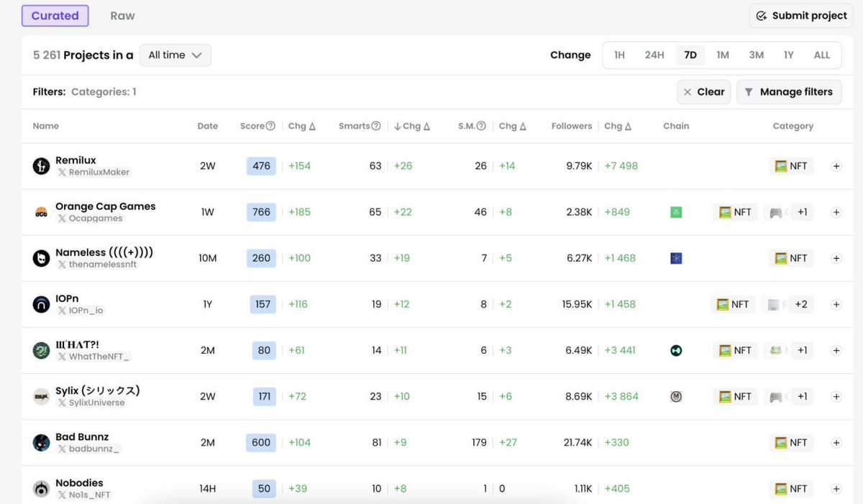863x504 pixels.
Task: Click the Nobodies row plus icon
Action: tap(836, 489)
